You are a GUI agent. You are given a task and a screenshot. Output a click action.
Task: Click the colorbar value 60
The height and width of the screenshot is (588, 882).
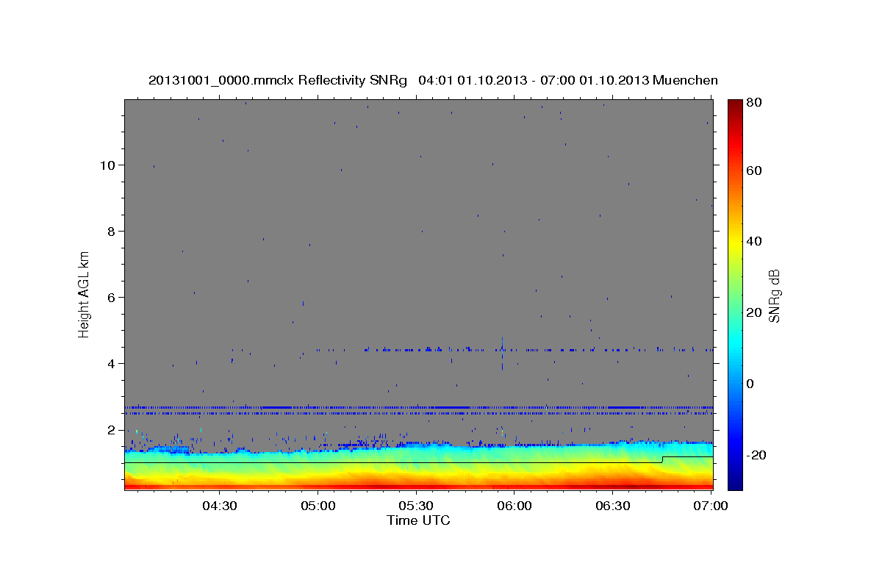pyautogui.click(x=753, y=171)
